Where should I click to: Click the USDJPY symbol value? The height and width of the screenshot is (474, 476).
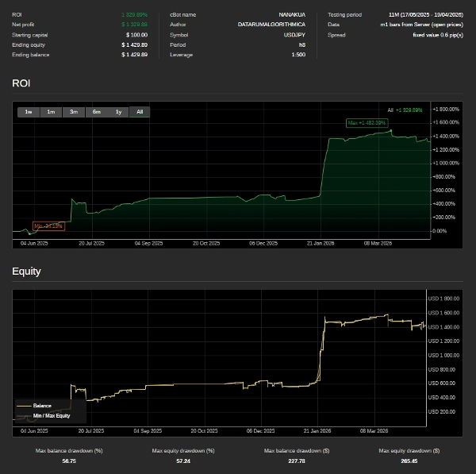pos(294,35)
